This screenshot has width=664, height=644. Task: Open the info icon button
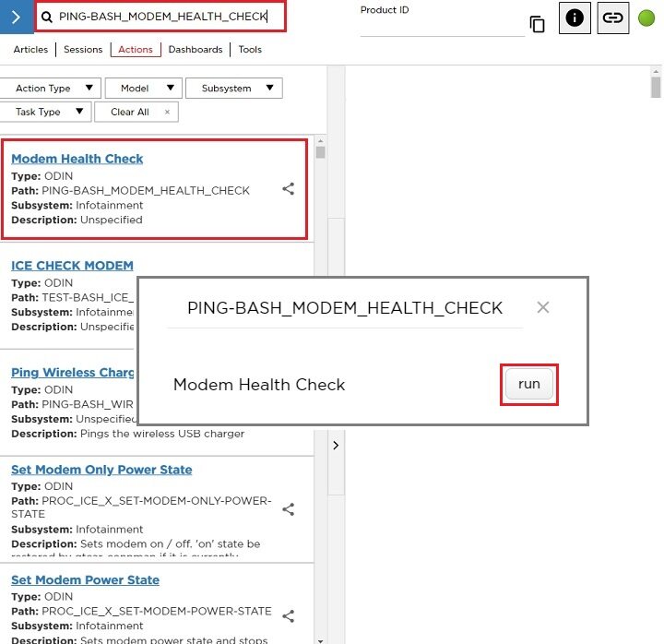point(575,18)
